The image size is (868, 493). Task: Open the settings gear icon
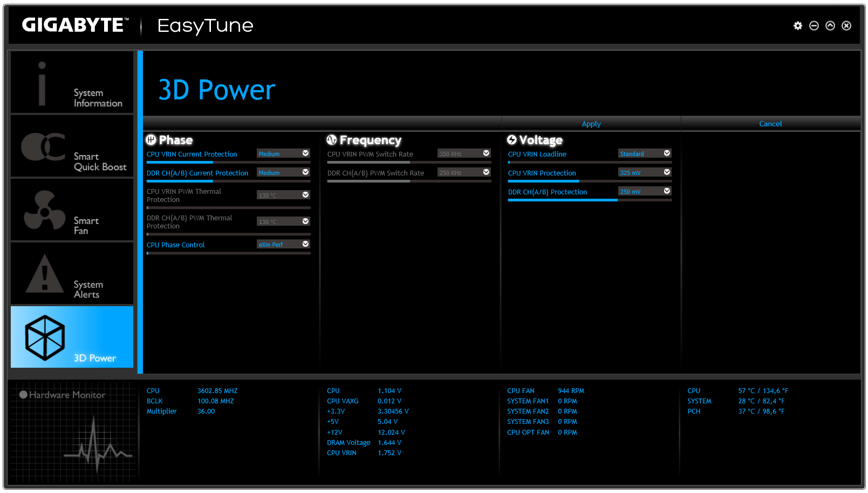coord(798,25)
